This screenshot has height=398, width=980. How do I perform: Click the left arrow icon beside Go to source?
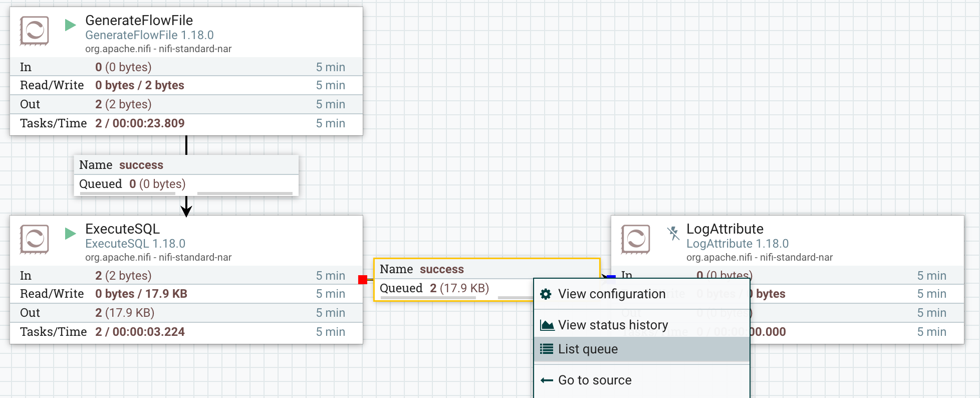click(x=547, y=380)
